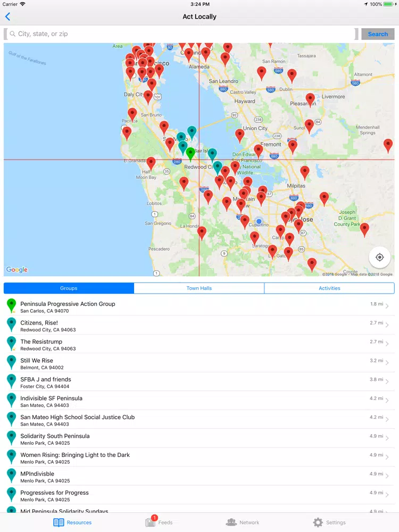Open the Network tab in bottom bar
This screenshot has width=399, height=532.
click(243, 522)
